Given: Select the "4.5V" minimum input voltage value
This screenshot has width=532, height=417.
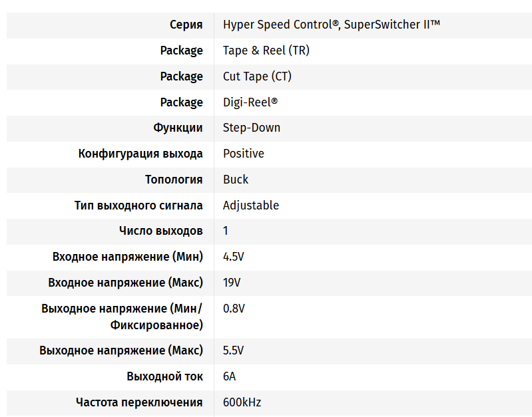Looking at the screenshot, I should [x=234, y=257].
